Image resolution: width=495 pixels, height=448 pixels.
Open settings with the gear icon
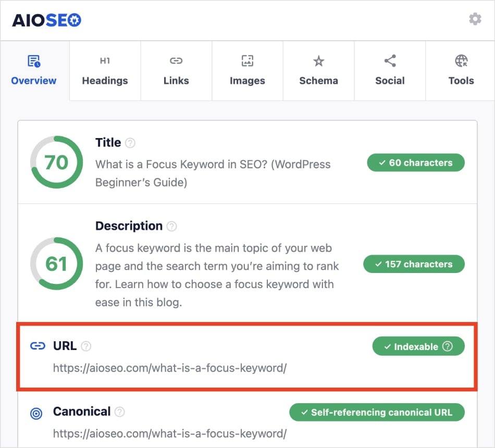tap(475, 19)
